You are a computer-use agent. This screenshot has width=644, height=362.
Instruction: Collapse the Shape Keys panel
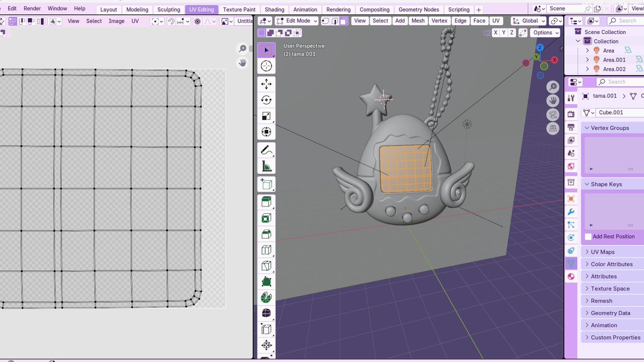(613, 184)
